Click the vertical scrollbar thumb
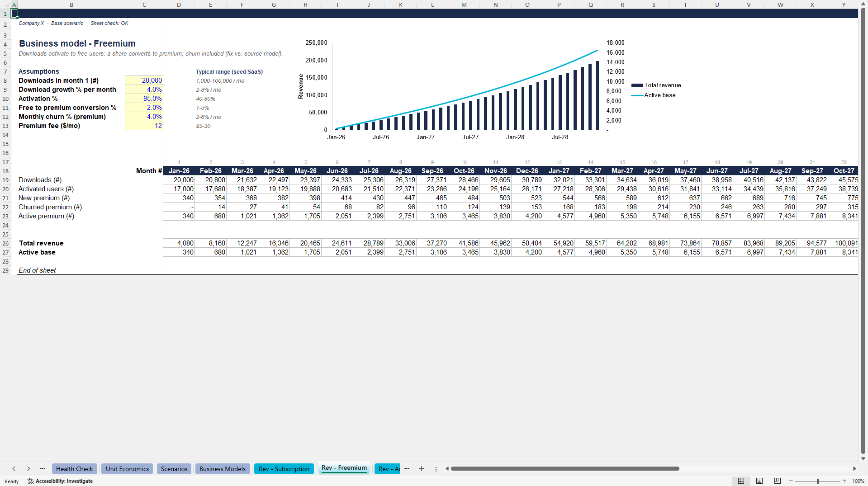This screenshot has height=486, width=868. tap(863, 231)
